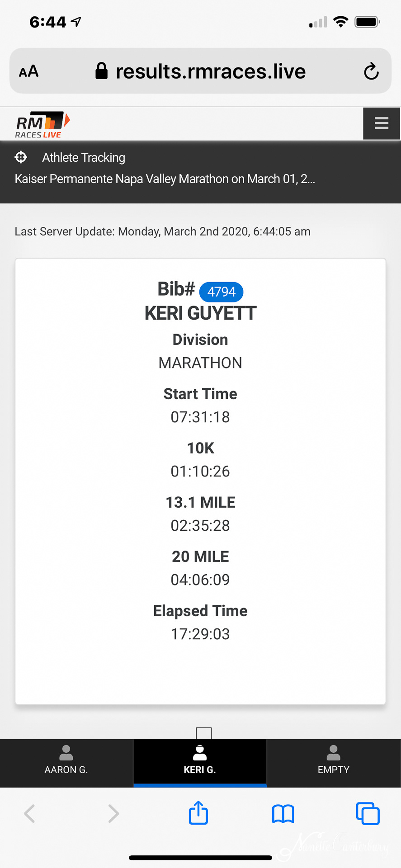This screenshot has height=868, width=401.
Task: Tap bib number 4794 badge
Action: point(222,292)
